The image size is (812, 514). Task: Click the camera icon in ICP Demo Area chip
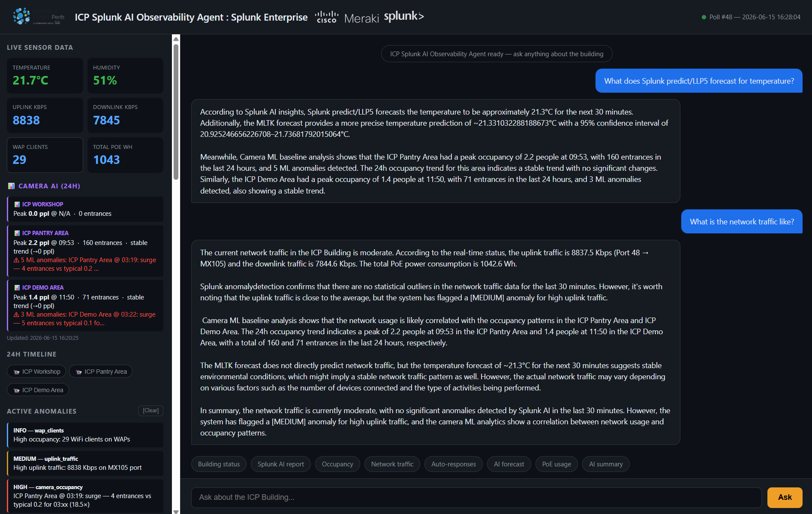coord(17,390)
